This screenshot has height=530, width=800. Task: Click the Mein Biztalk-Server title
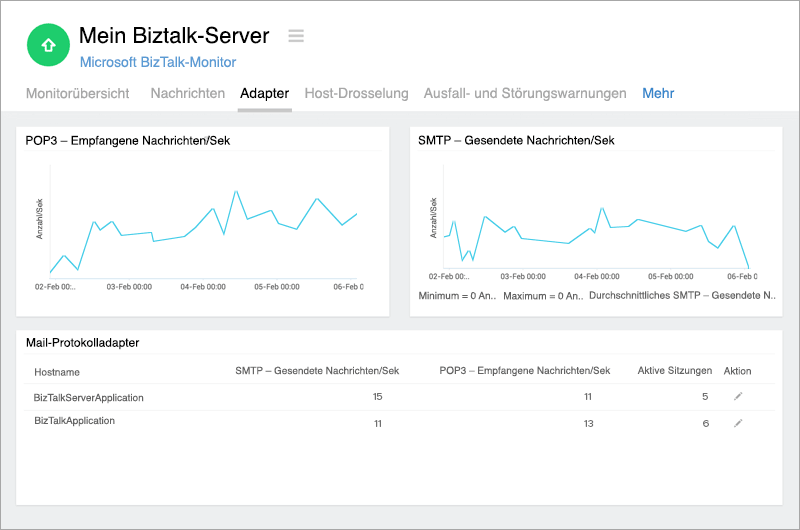(174, 36)
